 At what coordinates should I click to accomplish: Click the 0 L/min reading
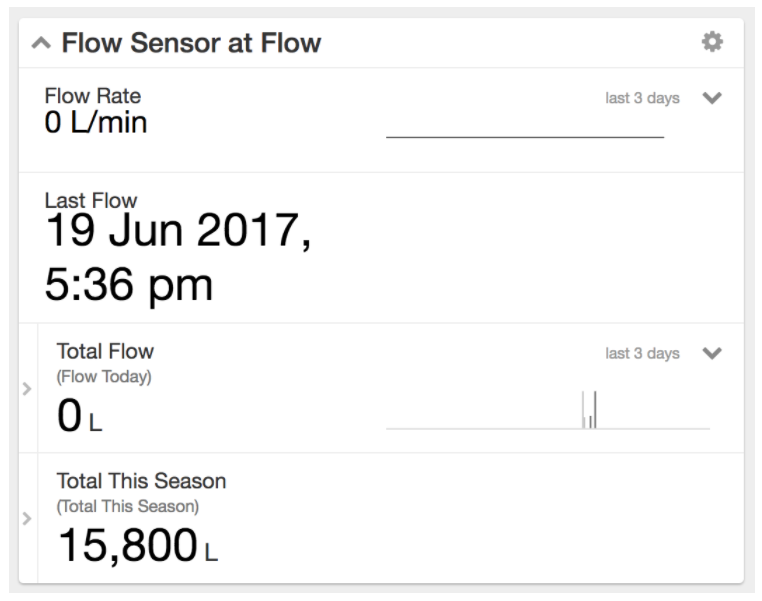pos(96,124)
